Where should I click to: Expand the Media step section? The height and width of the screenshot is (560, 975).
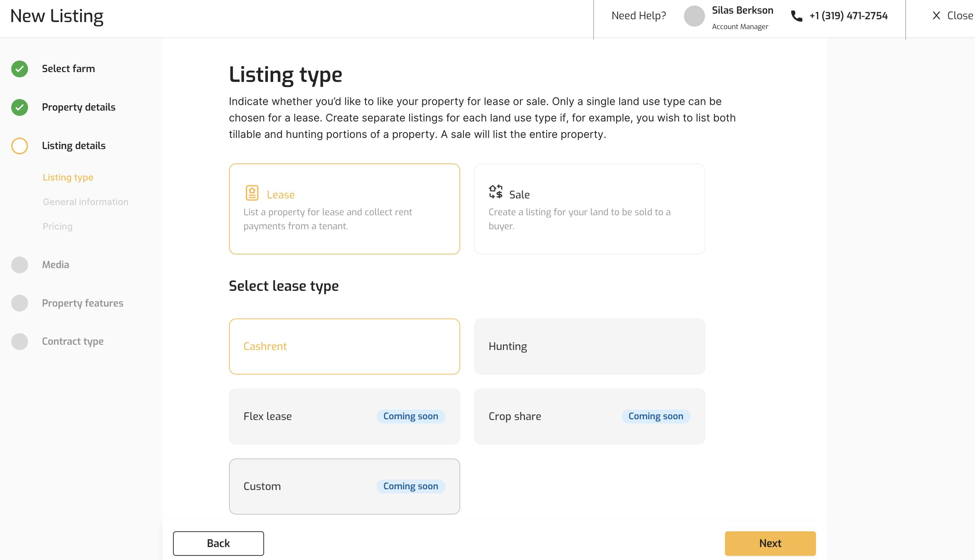tap(55, 264)
